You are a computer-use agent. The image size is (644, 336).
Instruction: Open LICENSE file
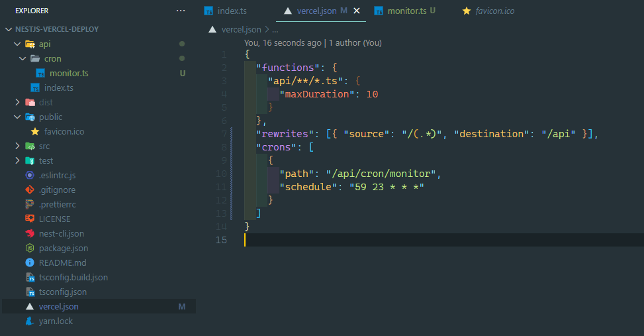point(55,219)
